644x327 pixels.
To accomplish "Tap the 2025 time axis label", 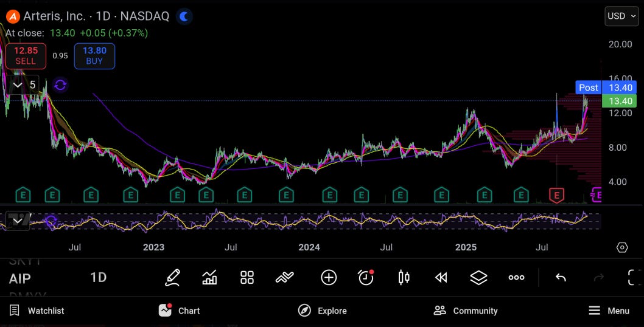I will pos(466,247).
